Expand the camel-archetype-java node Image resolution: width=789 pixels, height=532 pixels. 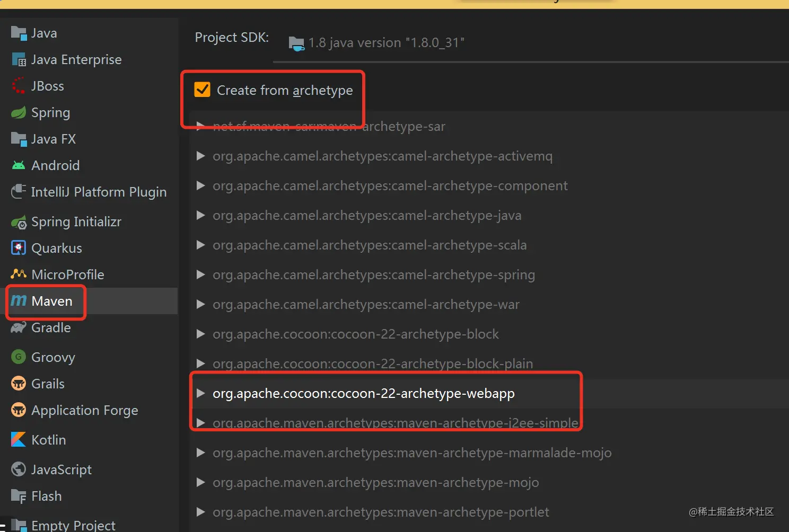point(200,215)
